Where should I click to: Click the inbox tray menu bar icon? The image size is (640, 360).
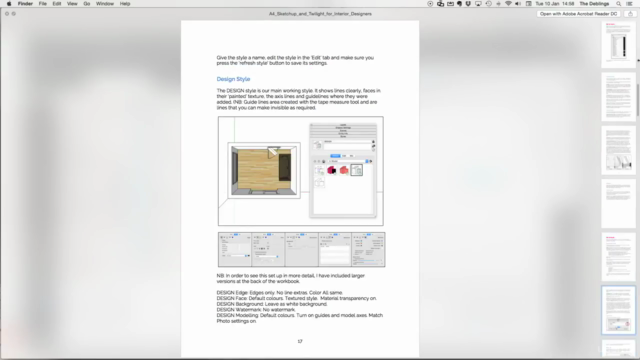pyautogui.click(x=450, y=4)
